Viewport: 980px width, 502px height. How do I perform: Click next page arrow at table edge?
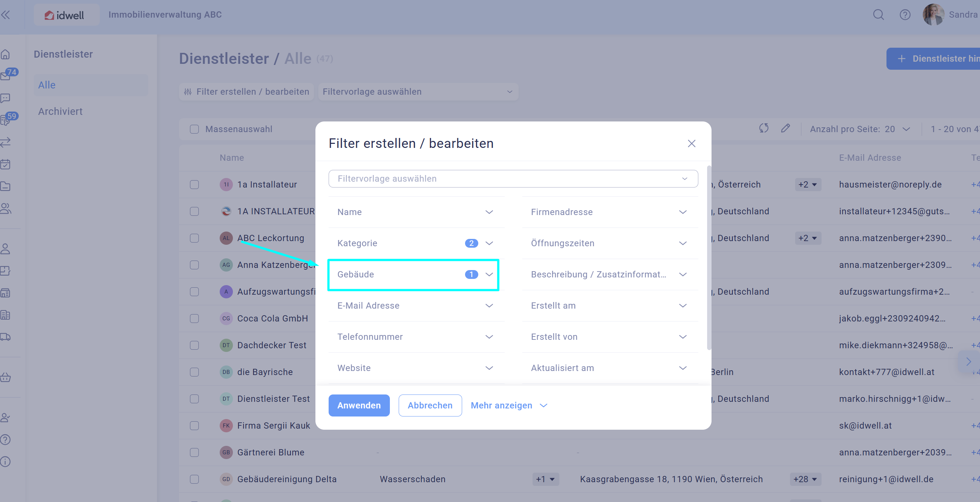969,361
